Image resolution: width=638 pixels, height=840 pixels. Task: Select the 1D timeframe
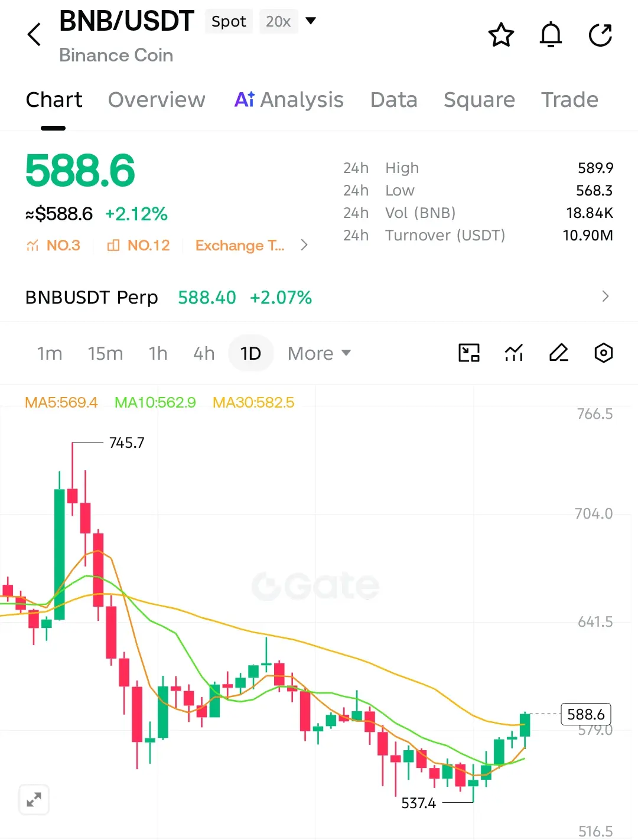tap(250, 353)
